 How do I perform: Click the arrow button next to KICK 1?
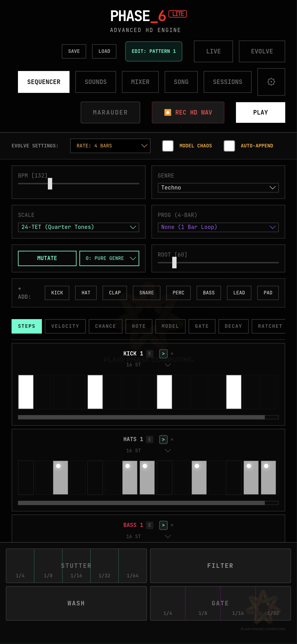coord(163,354)
